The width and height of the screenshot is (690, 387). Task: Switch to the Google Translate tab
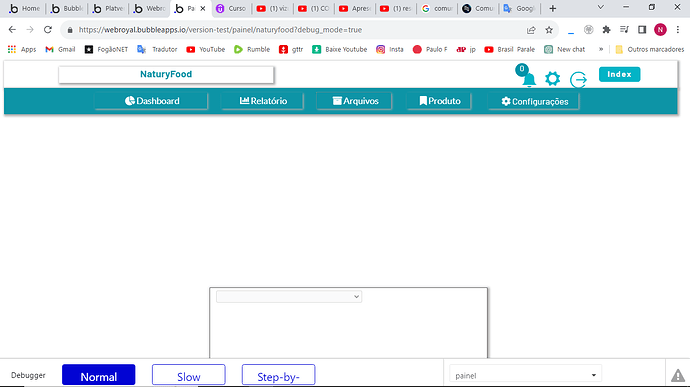click(x=519, y=8)
